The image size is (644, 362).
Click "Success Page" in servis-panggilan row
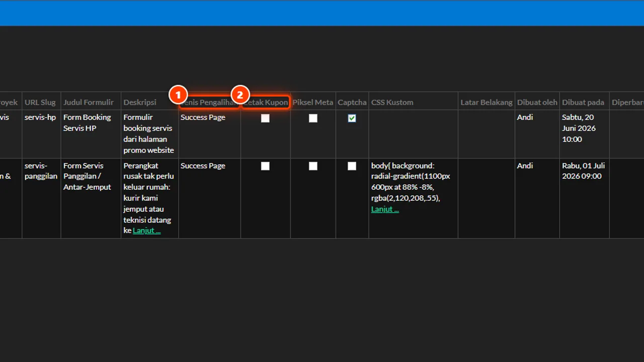203,165
